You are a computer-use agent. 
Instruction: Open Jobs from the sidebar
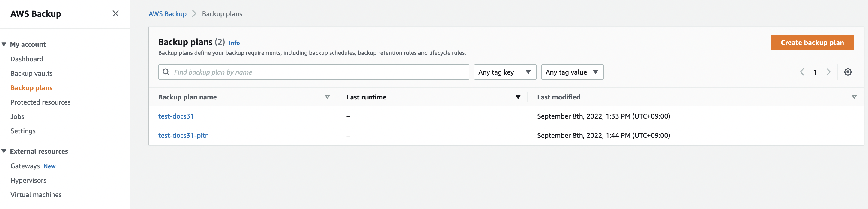coord(17,117)
